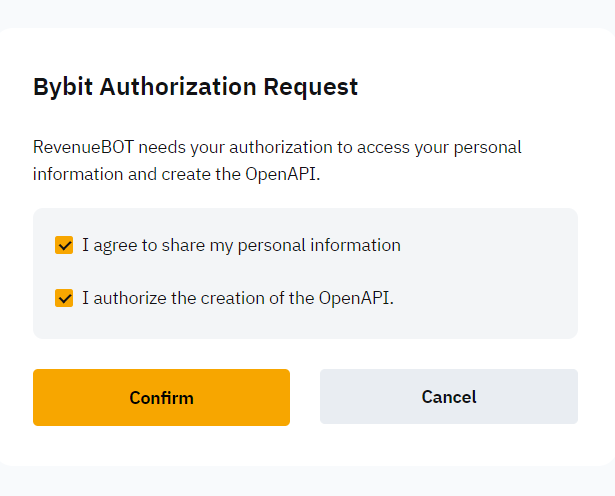Image resolution: width=615 pixels, height=496 pixels.
Task: Click the Confirm button
Action: coord(161,397)
